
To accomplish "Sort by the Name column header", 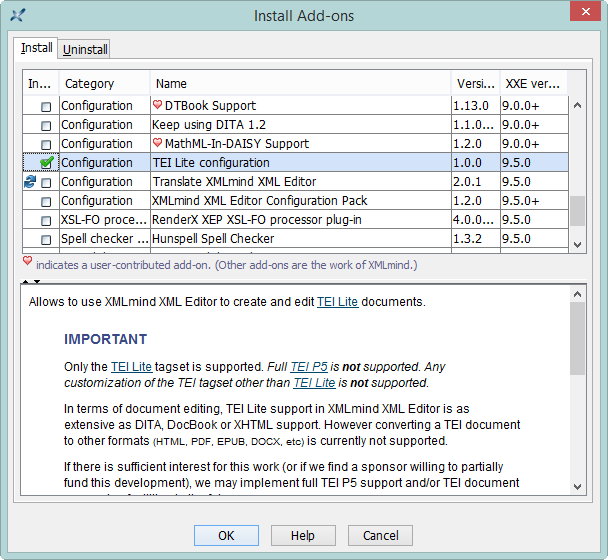I will click(x=301, y=83).
